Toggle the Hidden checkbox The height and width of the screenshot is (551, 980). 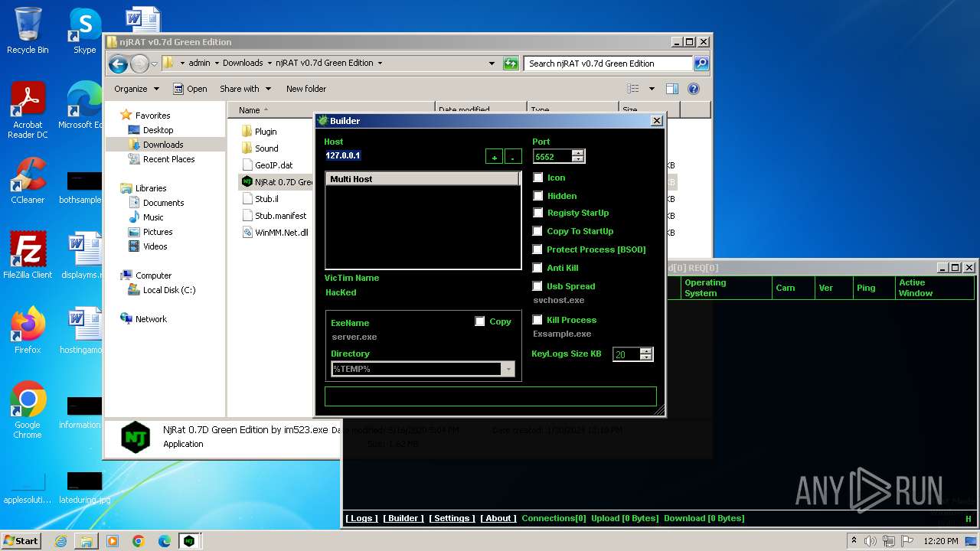538,196
